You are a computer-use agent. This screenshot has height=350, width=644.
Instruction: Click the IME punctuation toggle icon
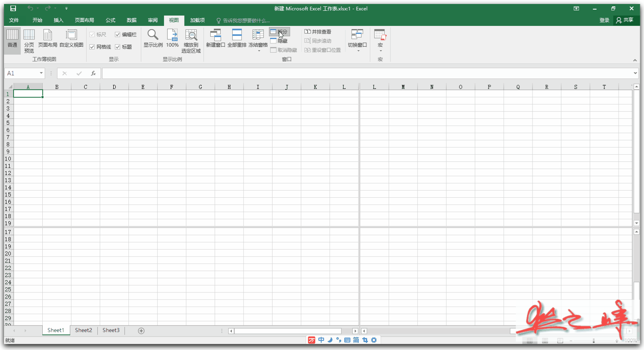tap(339, 340)
